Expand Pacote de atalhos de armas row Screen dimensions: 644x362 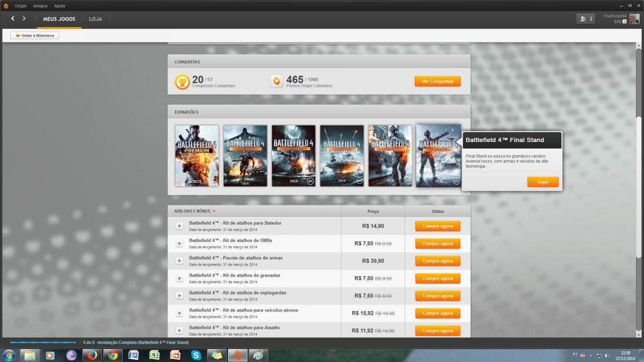click(179, 261)
